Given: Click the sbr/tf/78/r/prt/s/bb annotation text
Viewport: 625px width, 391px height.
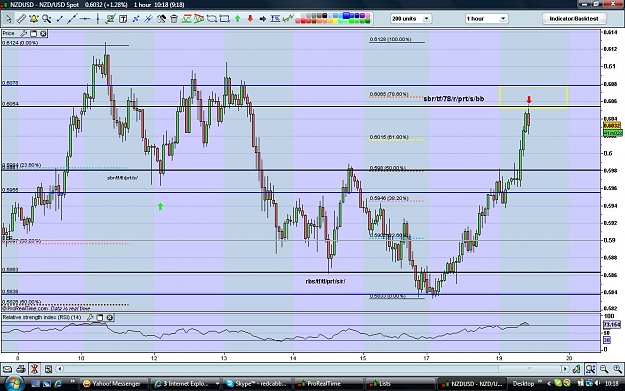Looking at the screenshot, I should [454, 98].
